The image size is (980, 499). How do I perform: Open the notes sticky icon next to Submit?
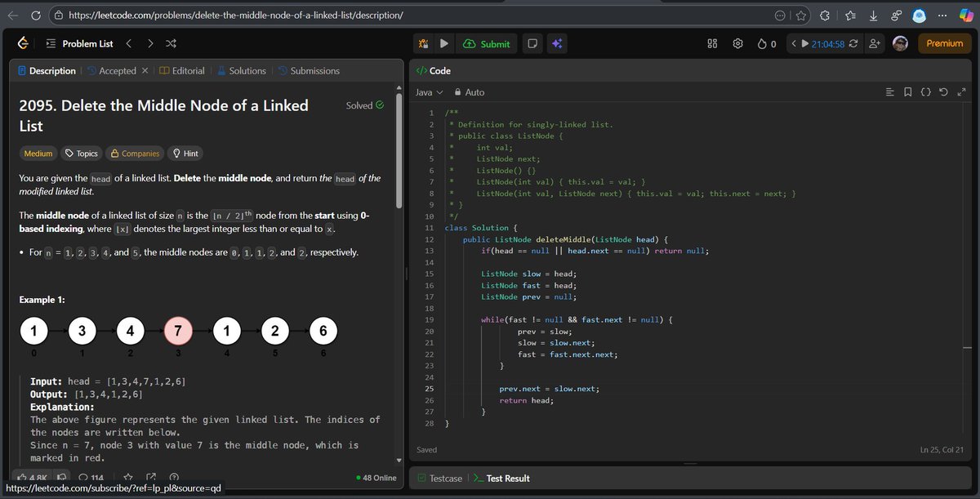click(x=532, y=43)
